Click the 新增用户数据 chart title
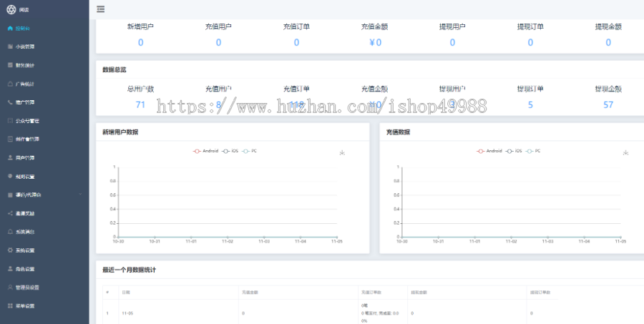The image size is (644, 324). [x=120, y=132]
